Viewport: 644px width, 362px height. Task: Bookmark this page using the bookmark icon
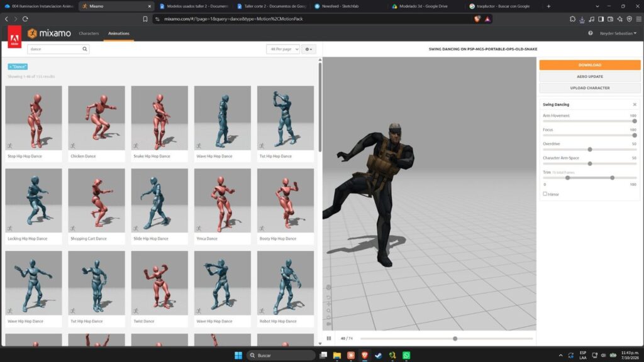[145, 19]
